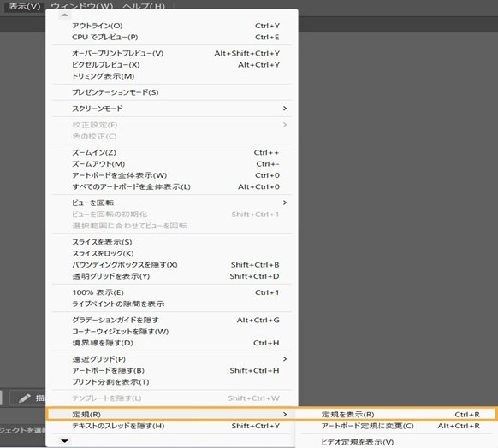This screenshot has width=498, height=448.
Task: Choose 定規を表示(R) in submenu
Action: [396, 415]
